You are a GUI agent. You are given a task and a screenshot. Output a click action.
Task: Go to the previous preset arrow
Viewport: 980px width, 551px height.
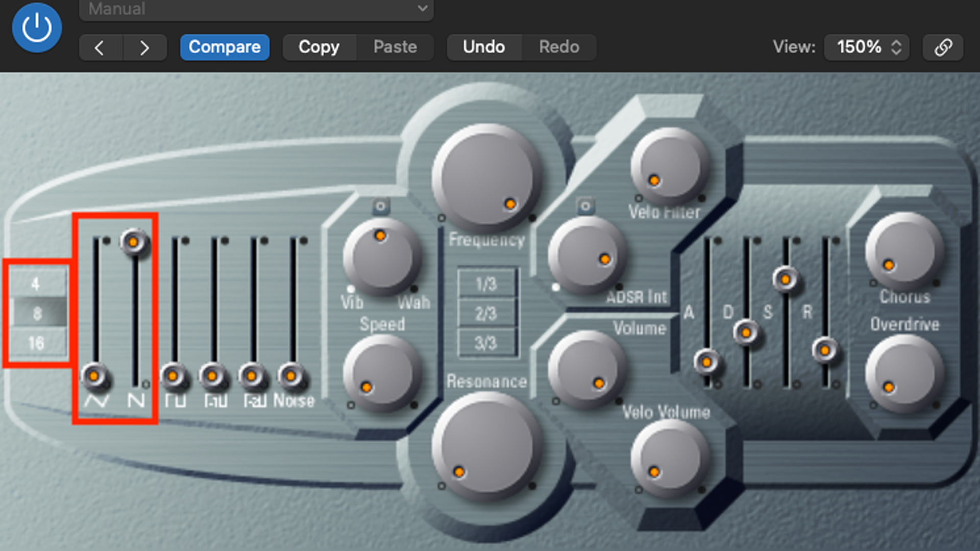coord(100,47)
